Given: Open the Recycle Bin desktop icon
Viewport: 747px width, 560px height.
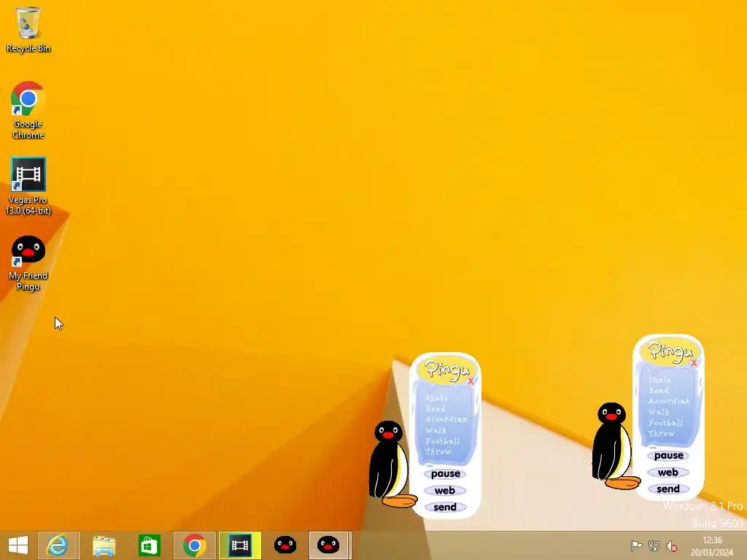Looking at the screenshot, I should click(28, 29).
